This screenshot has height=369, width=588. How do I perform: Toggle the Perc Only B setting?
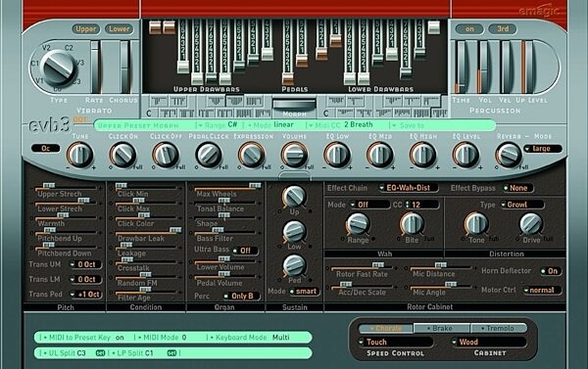click(x=241, y=296)
